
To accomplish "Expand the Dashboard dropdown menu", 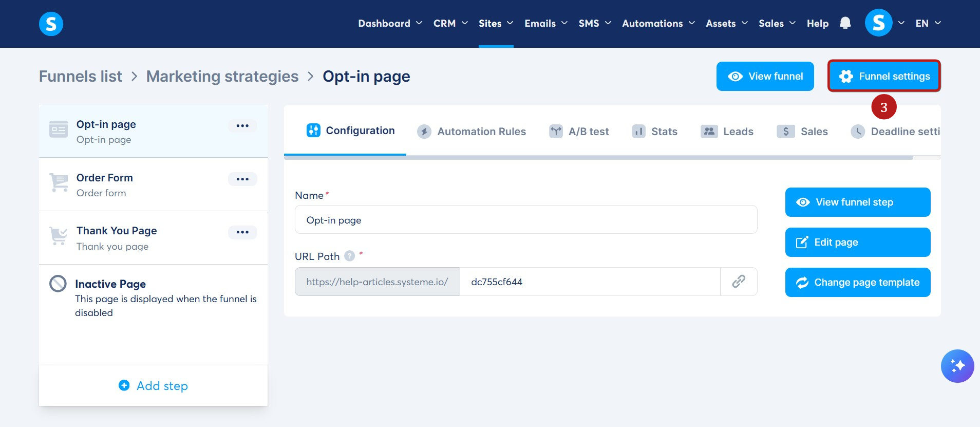I will [x=390, y=24].
